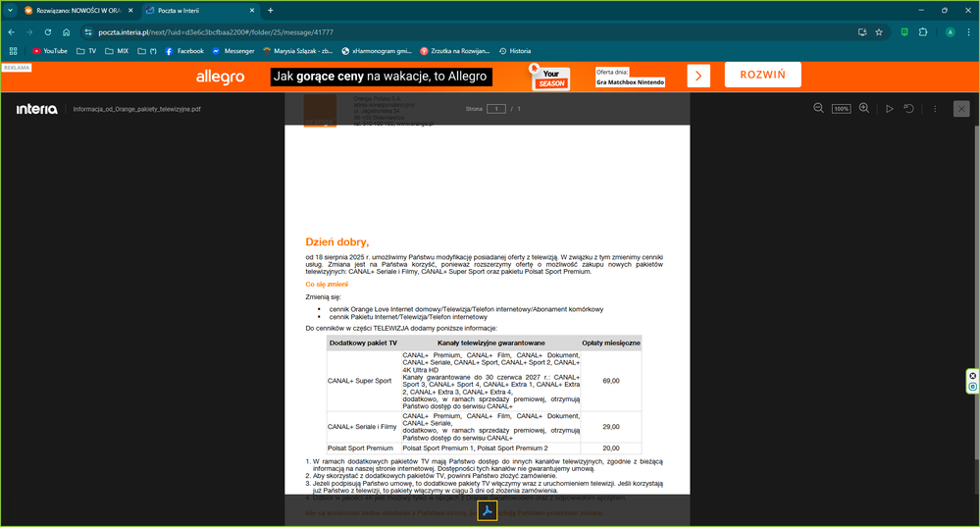Close the Poczta w Interii tab
Viewport: 980px width, 527px height.
click(252, 11)
